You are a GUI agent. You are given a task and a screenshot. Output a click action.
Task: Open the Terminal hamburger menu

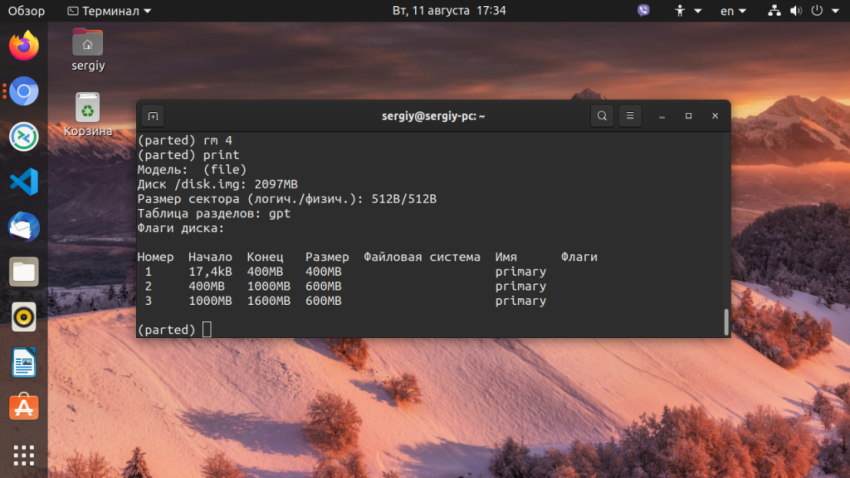[630, 116]
